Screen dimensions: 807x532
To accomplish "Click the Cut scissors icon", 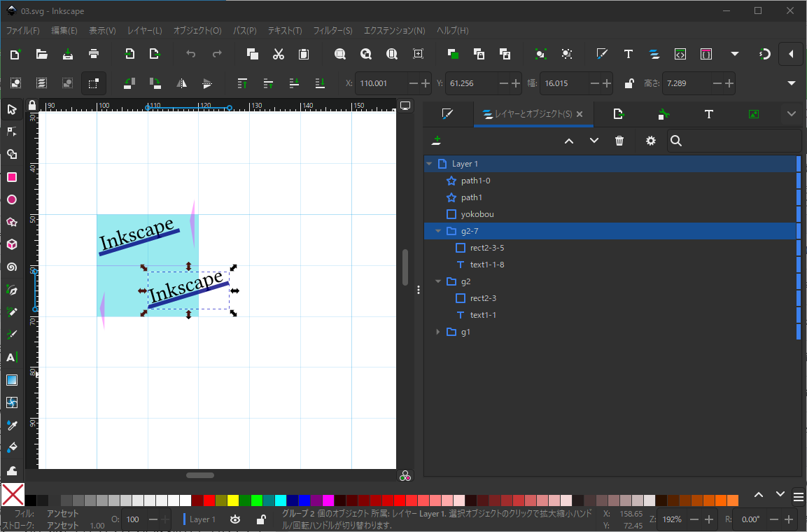I will coord(279,54).
